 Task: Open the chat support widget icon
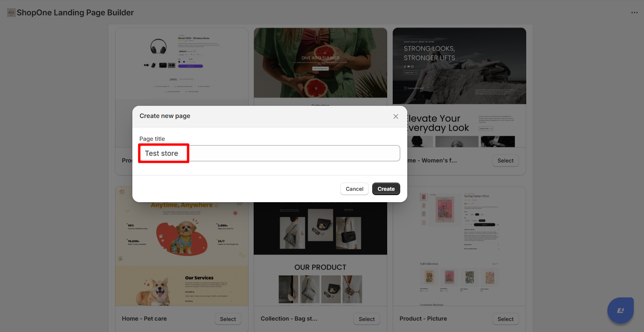click(620, 310)
